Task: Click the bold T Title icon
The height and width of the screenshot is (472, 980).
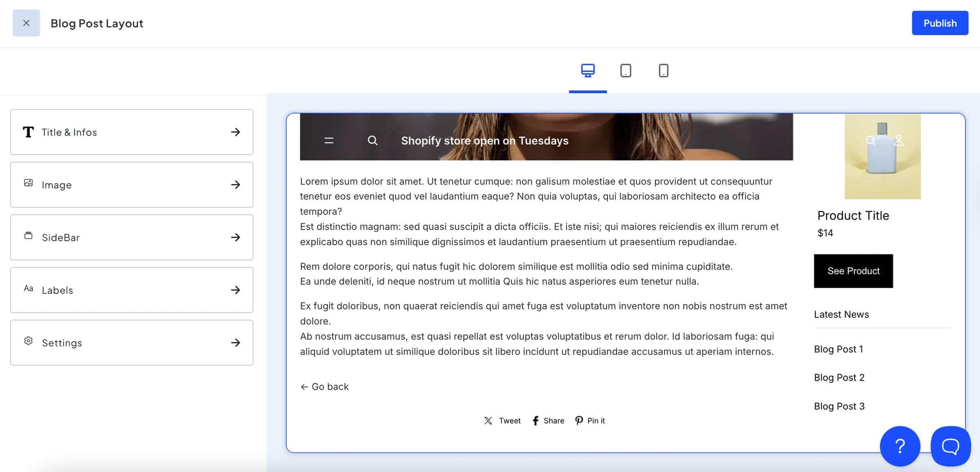Action: pyautogui.click(x=28, y=132)
